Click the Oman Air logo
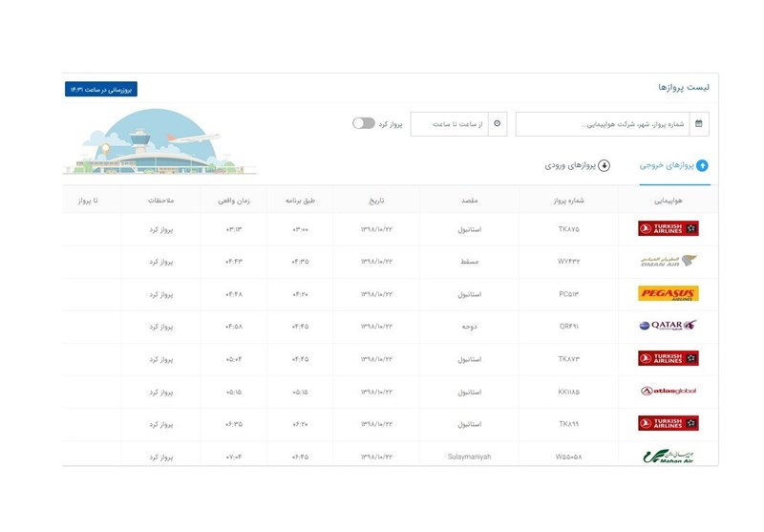The height and width of the screenshot is (532, 764). pos(668,261)
